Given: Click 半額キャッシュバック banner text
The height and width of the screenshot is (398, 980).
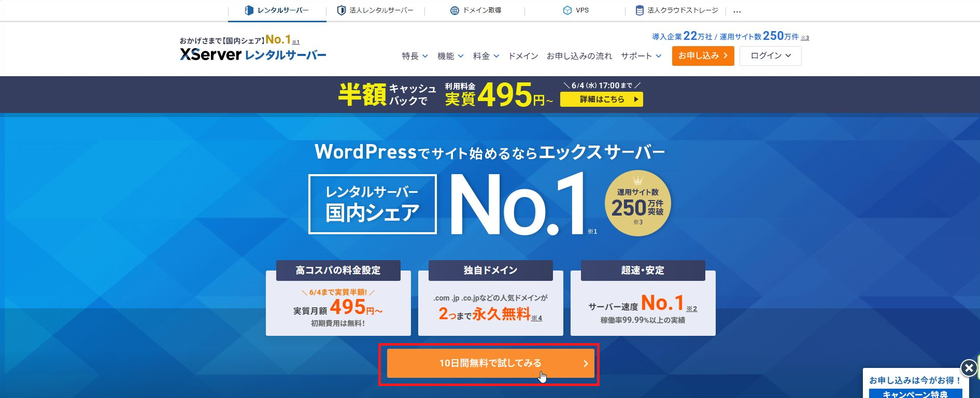Looking at the screenshot, I should tap(387, 94).
